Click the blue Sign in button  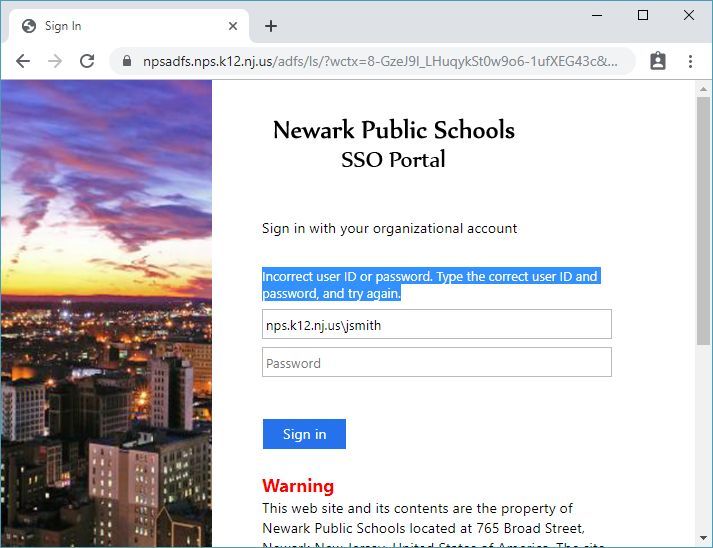(304, 434)
